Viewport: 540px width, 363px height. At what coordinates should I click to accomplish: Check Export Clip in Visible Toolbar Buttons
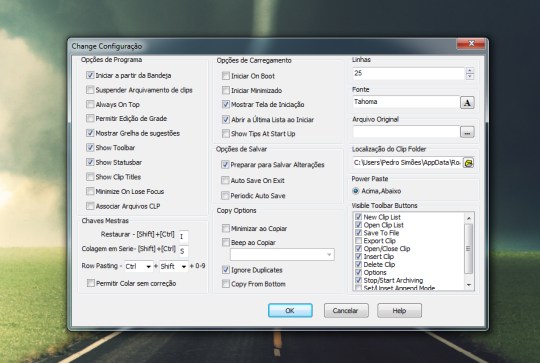point(358,241)
